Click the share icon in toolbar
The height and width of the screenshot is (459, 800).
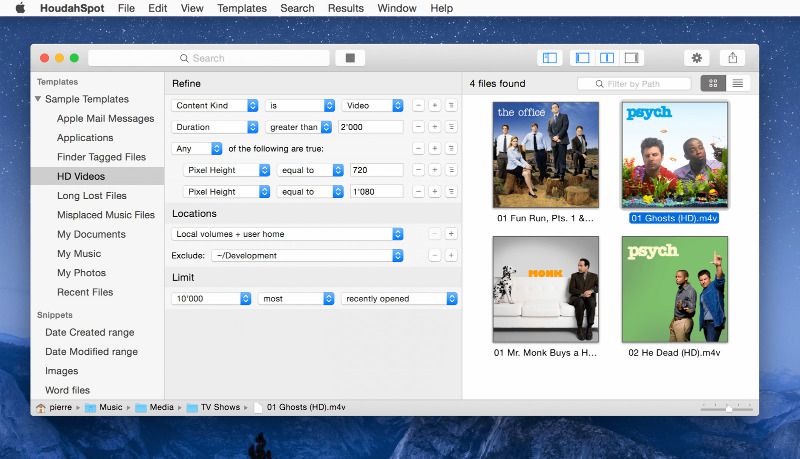732,58
